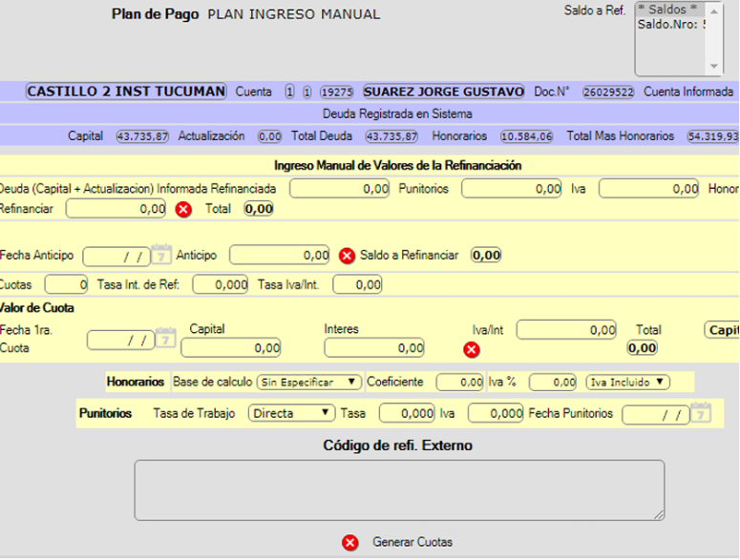The image size is (740, 560).
Task: Click red X icon beside Generar Cuotas
Action: click(x=350, y=543)
